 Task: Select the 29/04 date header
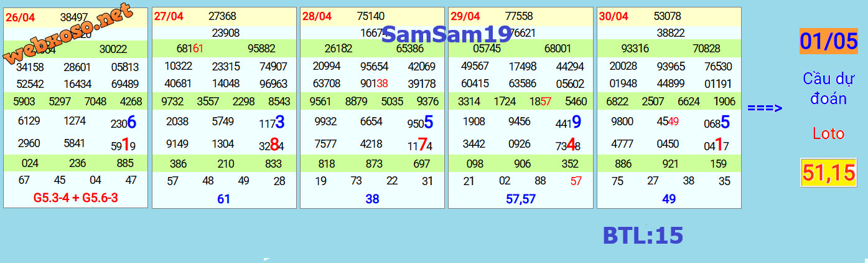point(465,17)
